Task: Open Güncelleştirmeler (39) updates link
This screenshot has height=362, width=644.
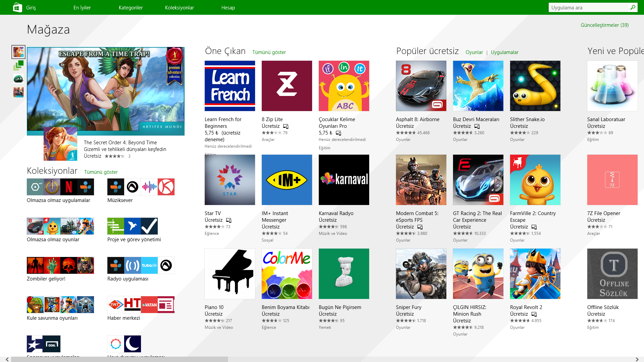Action: (605, 25)
